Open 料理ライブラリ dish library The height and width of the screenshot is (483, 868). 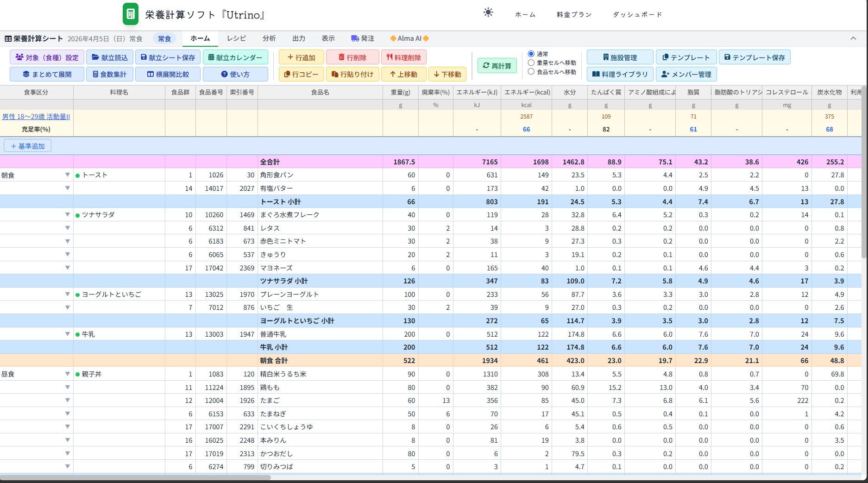(620, 74)
